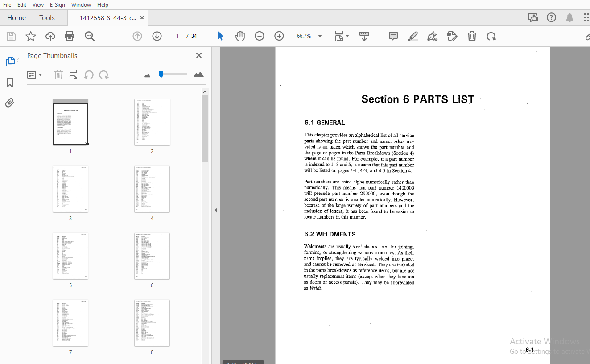Image resolution: width=590 pixels, height=364 pixels.
Task: Click the 'Section 6 PARTS LIST' heading
Action: (x=418, y=99)
